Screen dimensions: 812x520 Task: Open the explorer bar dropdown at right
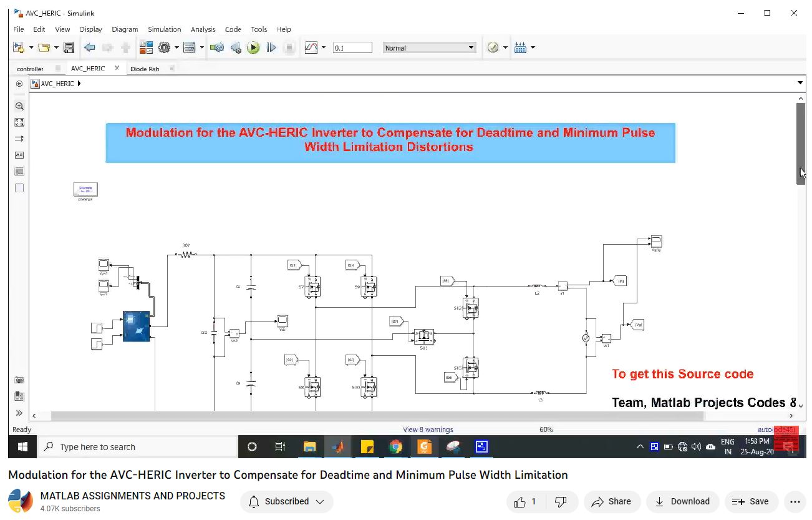point(800,83)
